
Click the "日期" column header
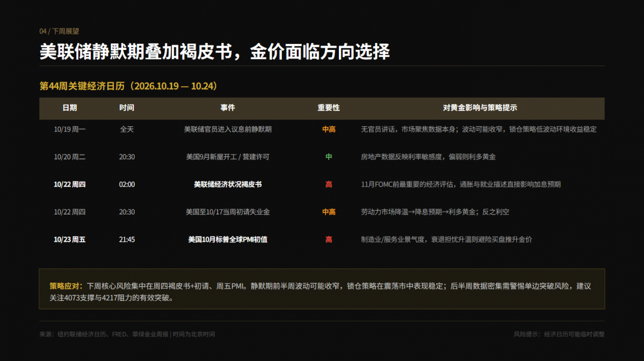(69, 108)
